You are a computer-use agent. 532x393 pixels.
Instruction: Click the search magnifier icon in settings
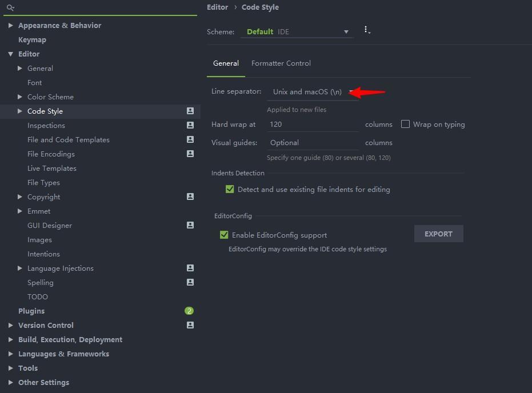(10, 8)
